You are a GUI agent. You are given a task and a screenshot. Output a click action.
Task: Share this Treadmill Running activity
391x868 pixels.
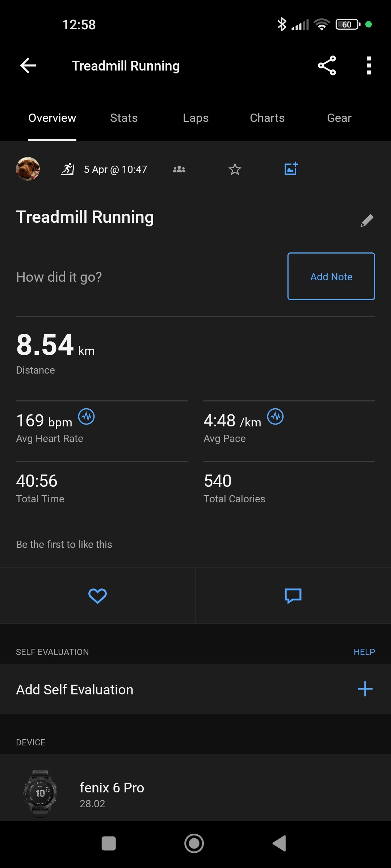(x=327, y=65)
